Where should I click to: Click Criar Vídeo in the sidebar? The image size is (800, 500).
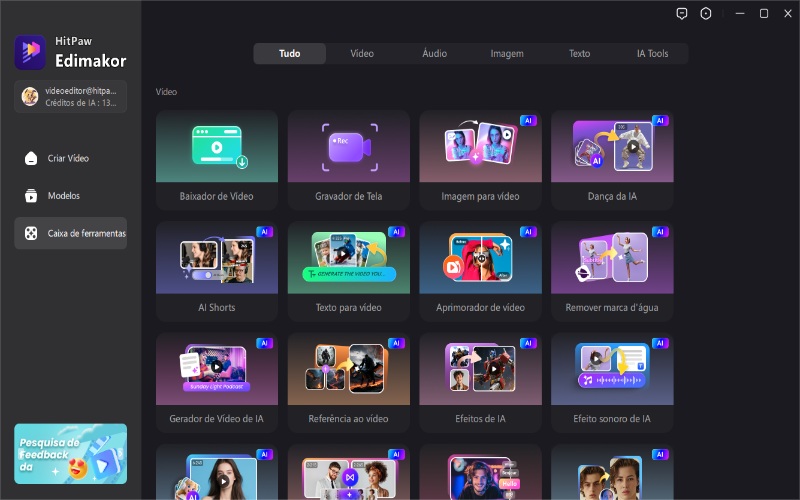[x=69, y=158]
